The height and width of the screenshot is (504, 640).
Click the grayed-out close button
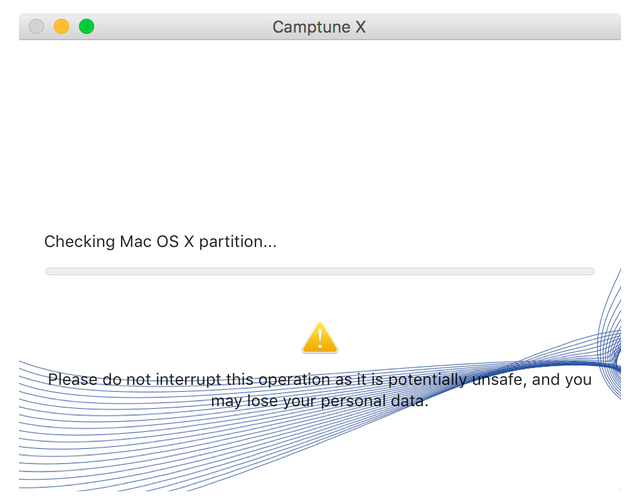tap(36, 27)
